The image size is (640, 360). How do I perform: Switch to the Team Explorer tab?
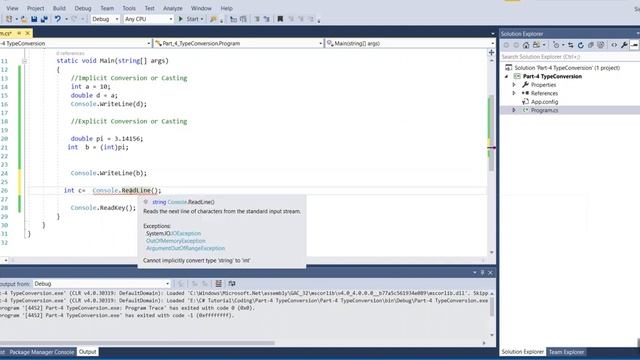coord(566,352)
